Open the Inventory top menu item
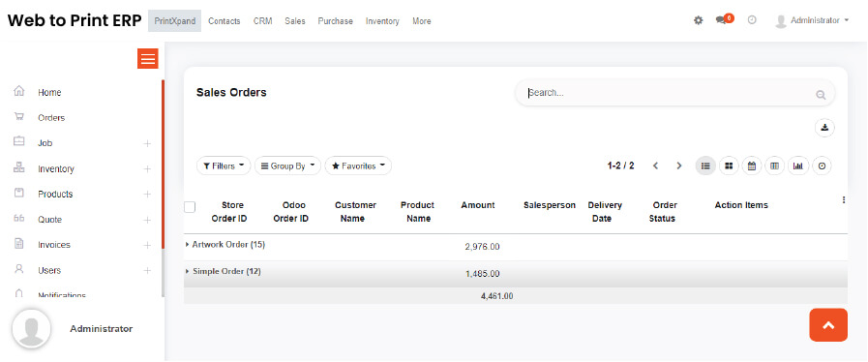The image size is (868, 362). point(382,21)
